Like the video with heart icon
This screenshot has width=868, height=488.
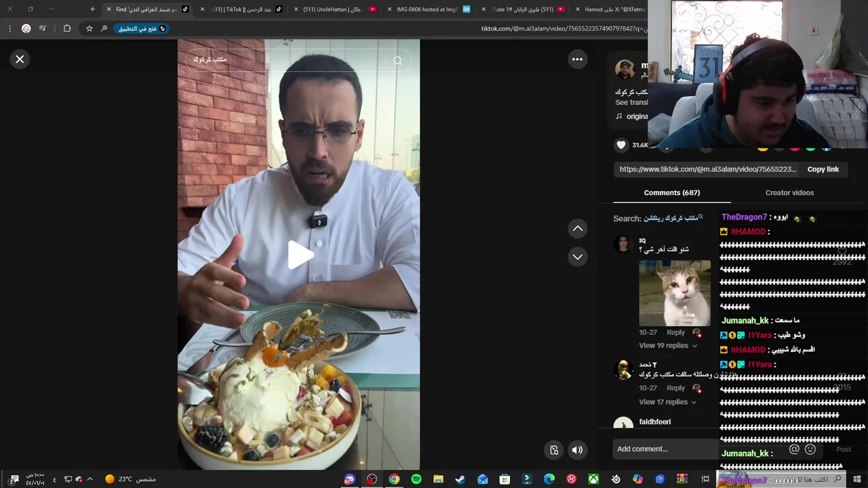pyautogui.click(x=621, y=144)
